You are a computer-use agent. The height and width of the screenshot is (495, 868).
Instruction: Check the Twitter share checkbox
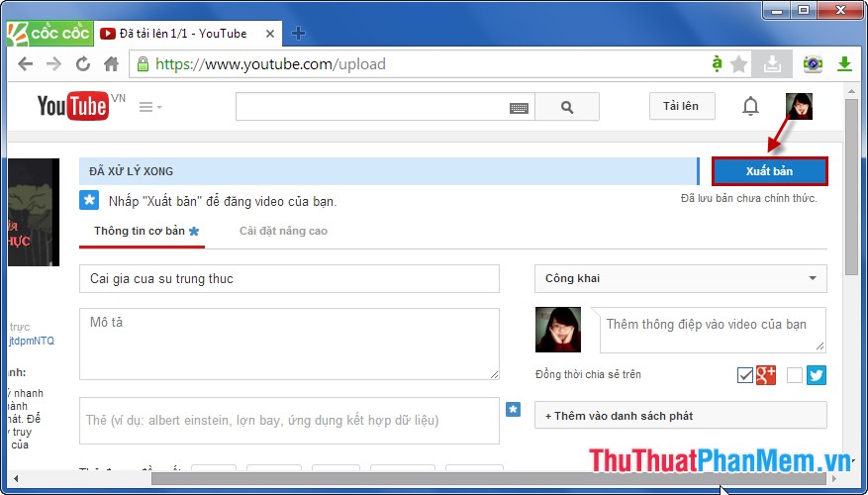[x=795, y=375]
